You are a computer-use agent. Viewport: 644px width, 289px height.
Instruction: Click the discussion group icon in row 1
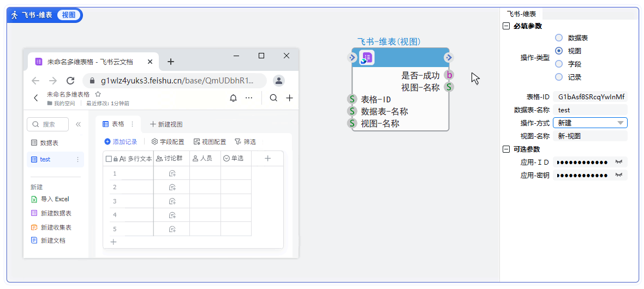172,173
